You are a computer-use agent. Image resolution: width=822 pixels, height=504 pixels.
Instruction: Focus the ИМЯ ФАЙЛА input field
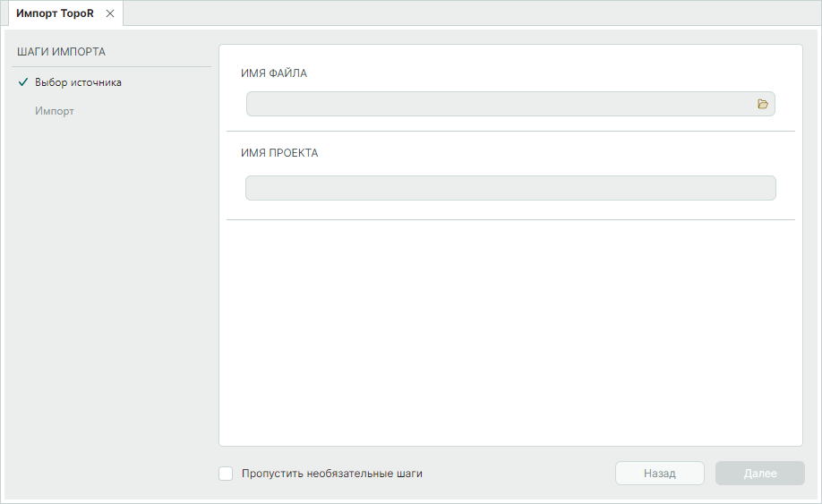(x=498, y=104)
